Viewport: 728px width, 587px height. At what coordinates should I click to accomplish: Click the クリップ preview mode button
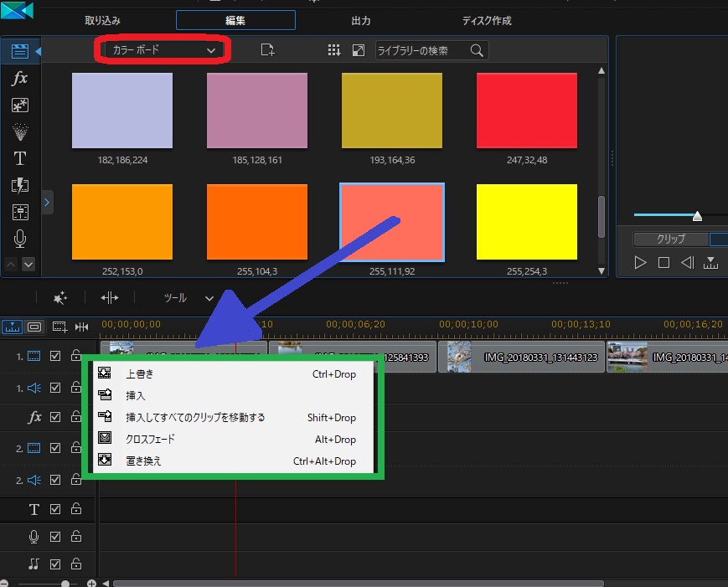(670, 239)
